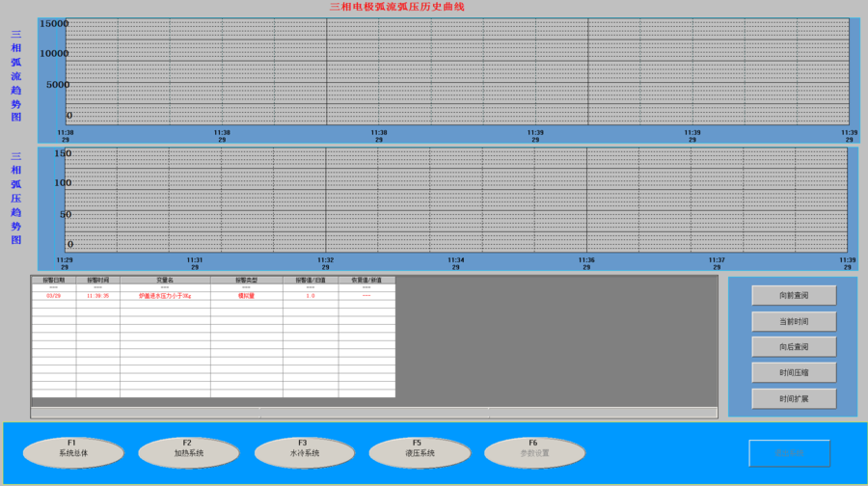Click the 向前查阅 button
The height and width of the screenshot is (486, 868).
coord(794,295)
